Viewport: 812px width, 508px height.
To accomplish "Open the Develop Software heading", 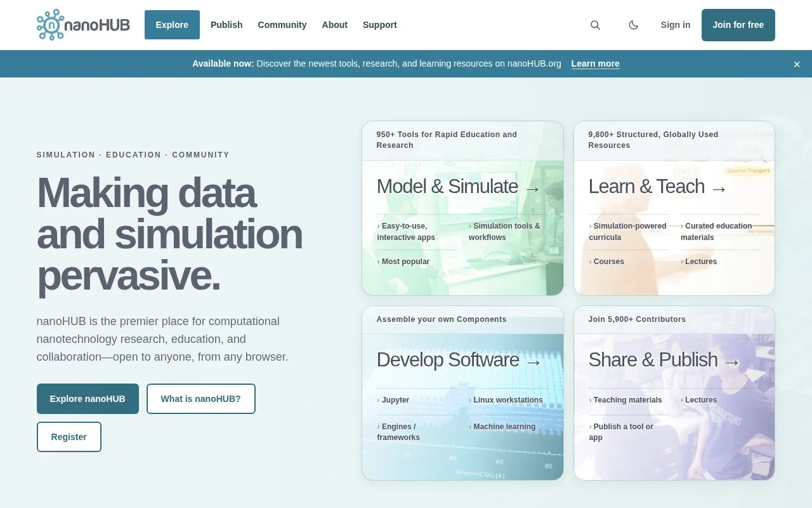I will pos(459,360).
